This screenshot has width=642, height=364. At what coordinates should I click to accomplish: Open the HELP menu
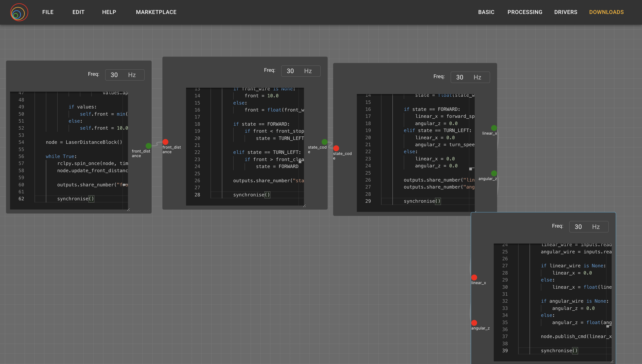point(109,12)
